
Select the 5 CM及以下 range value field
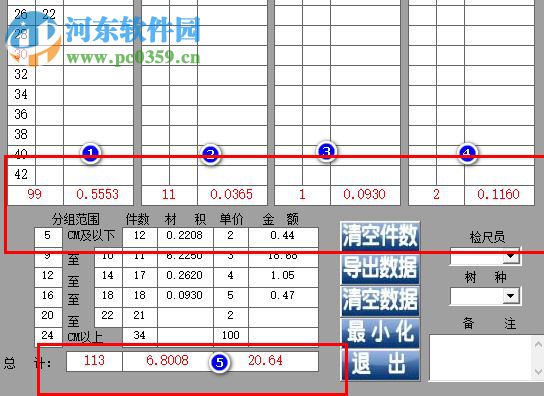tap(48, 237)
